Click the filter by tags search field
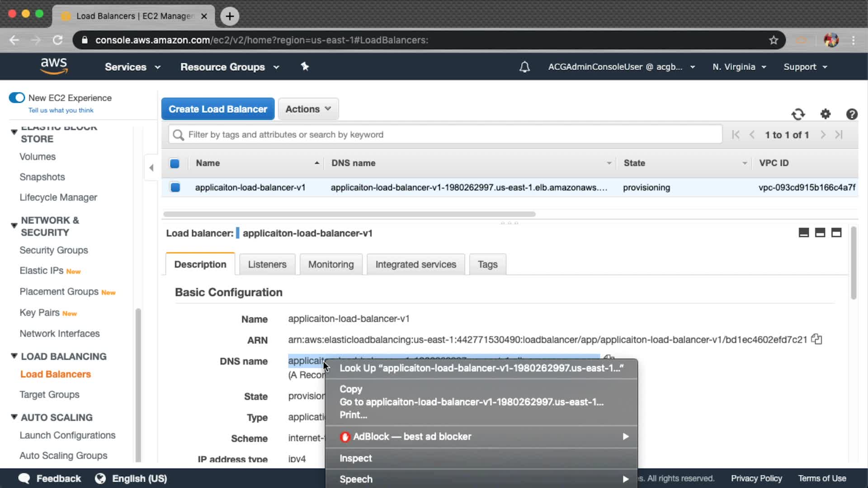This screenshot has width=868, height=488. [x=445, y=135]
